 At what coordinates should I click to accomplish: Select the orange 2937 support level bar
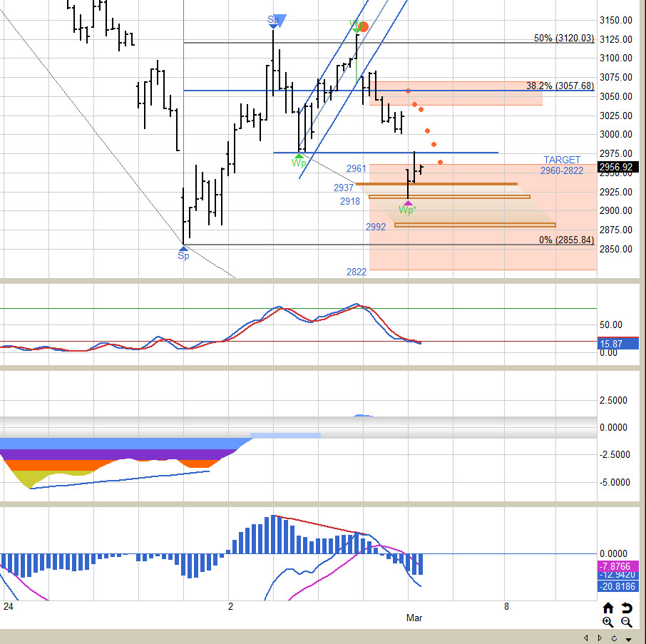point(436,184)
